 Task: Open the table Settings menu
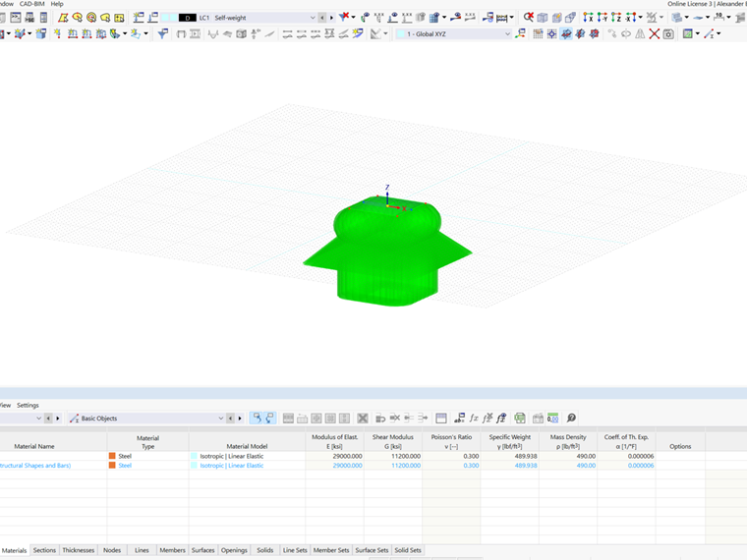(x=28, y=405)
